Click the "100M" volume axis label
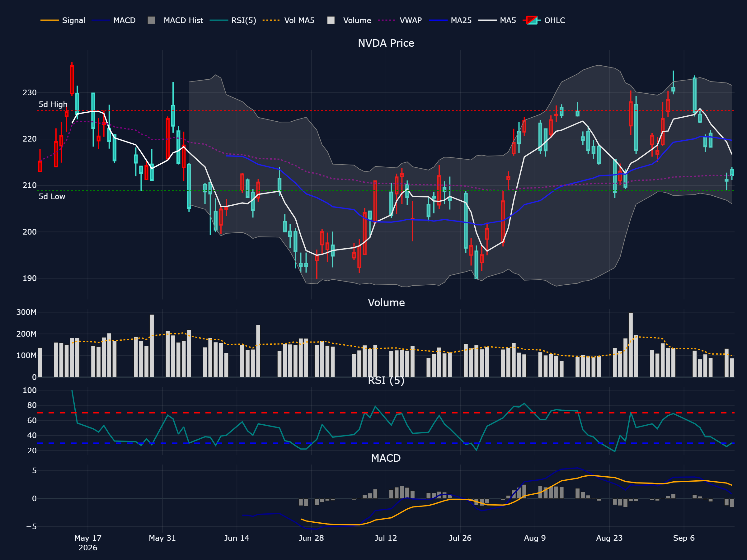The width and height of the screenshot is (747, 560). coord(26,355)
